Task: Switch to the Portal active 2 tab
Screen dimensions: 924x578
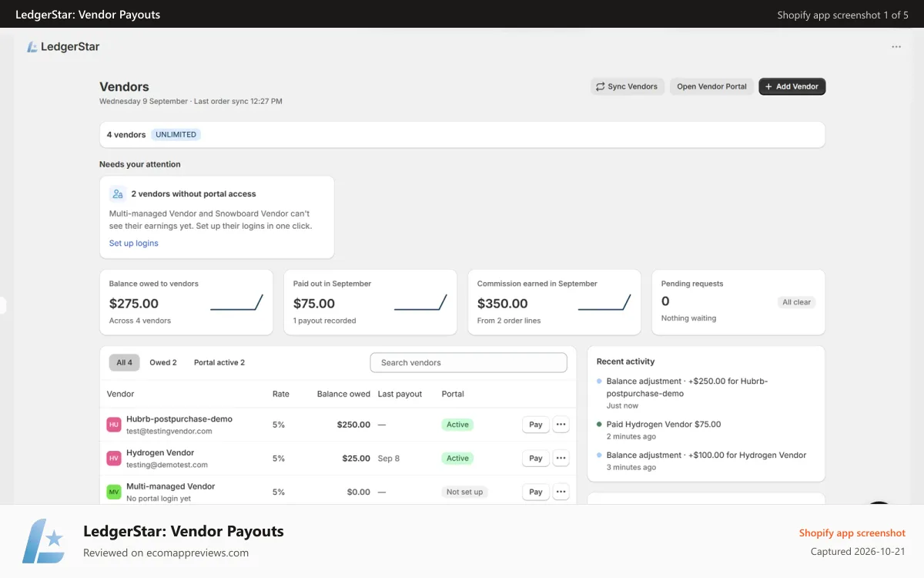Action: (x=219, y=362)
